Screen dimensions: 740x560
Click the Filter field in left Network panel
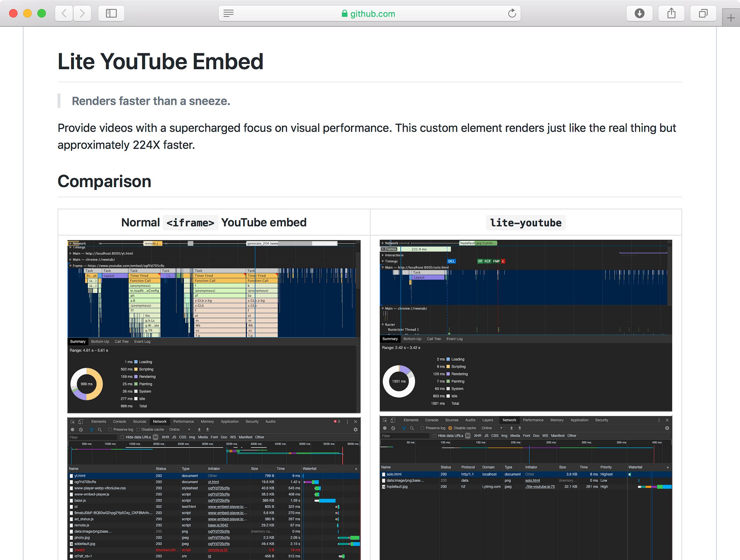92,437
